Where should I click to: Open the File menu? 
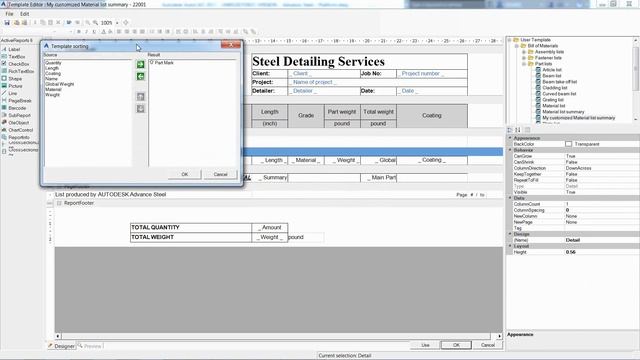coord(9,14)
